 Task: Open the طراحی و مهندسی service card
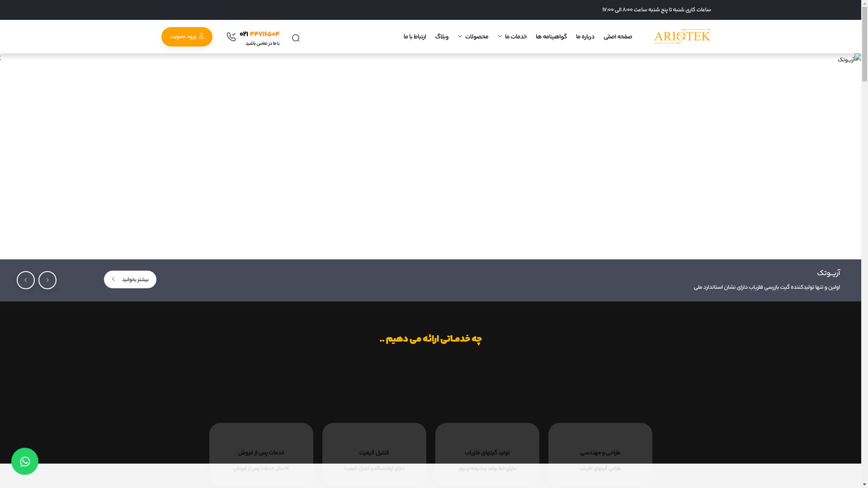600,454
